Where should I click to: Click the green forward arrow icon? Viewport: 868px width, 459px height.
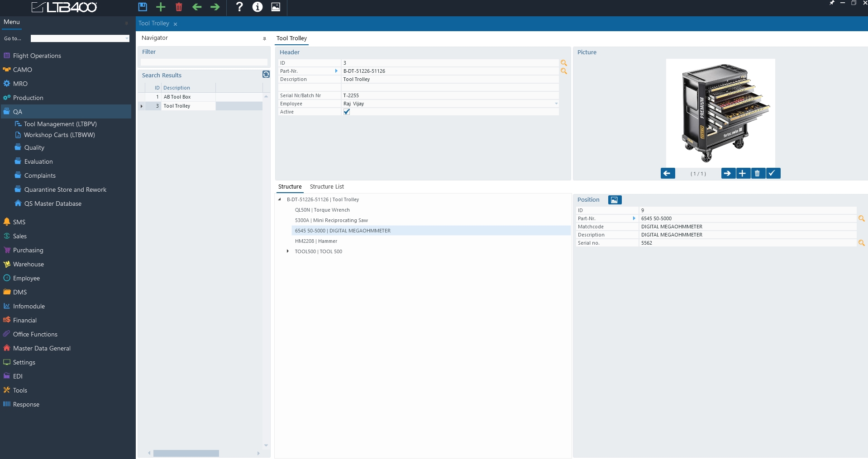point(215,7)
